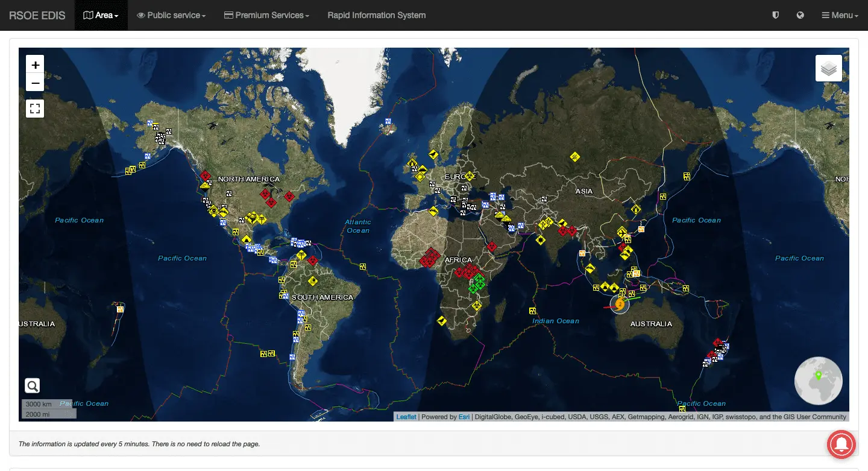Expand the Premium Services dropdown

pos(266,15)
